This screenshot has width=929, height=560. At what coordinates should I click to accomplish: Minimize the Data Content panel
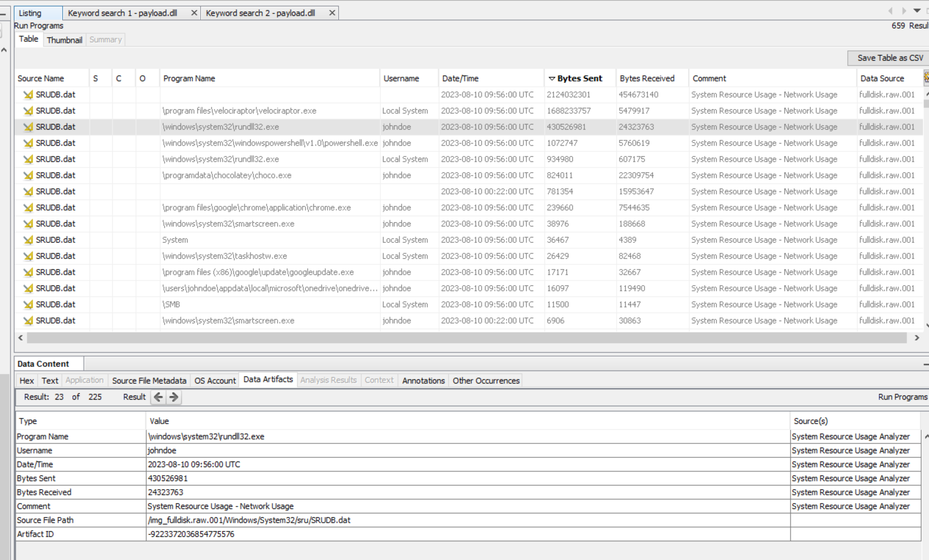tap(926, 364)
